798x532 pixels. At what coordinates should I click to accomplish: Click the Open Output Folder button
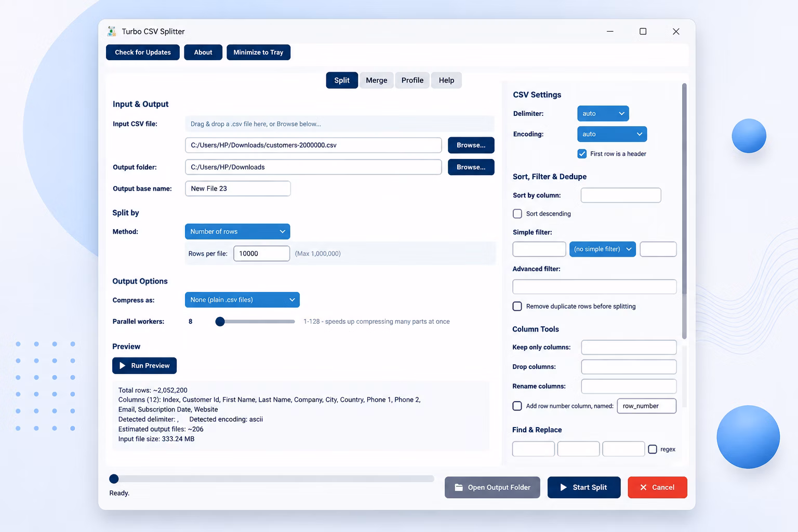(493, 487)
